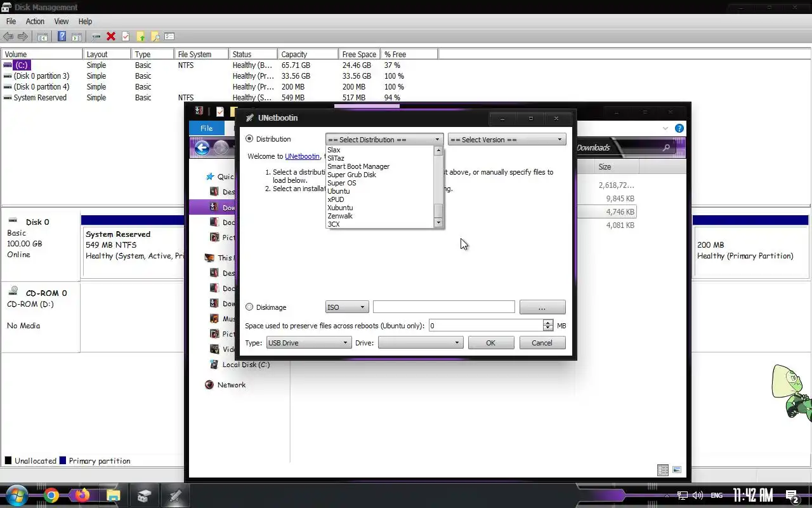The image size is (812, 508).
Task: Open File tab in Explorer window
Action: point(206,128)
